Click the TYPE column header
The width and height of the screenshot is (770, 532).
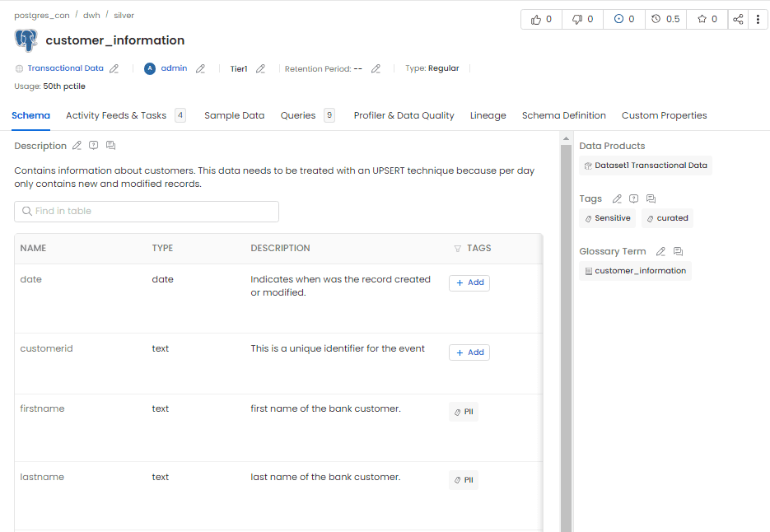pyautogui.click(x=162, y=248)
